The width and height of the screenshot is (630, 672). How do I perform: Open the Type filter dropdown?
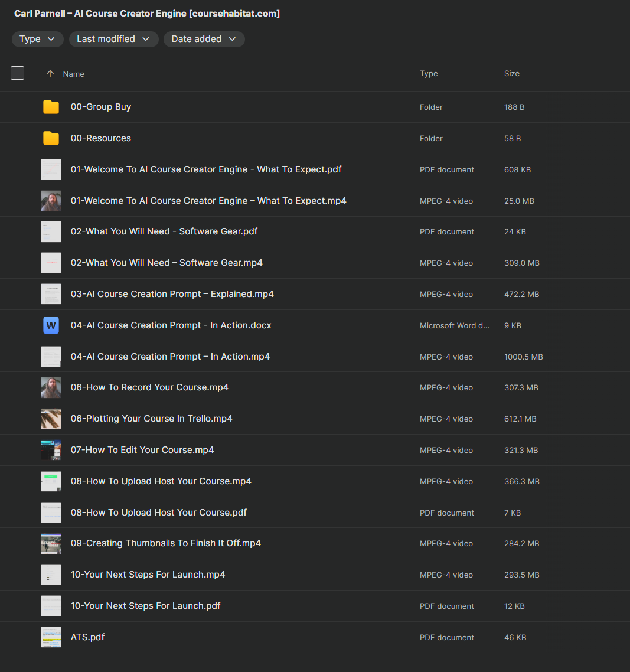pos(38,39)
